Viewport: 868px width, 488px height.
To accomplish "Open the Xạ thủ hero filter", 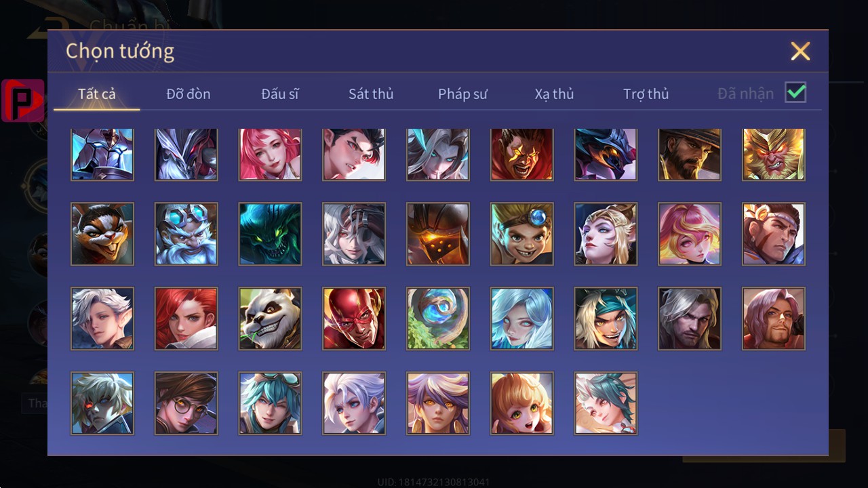I will click(x=554, y=94).
